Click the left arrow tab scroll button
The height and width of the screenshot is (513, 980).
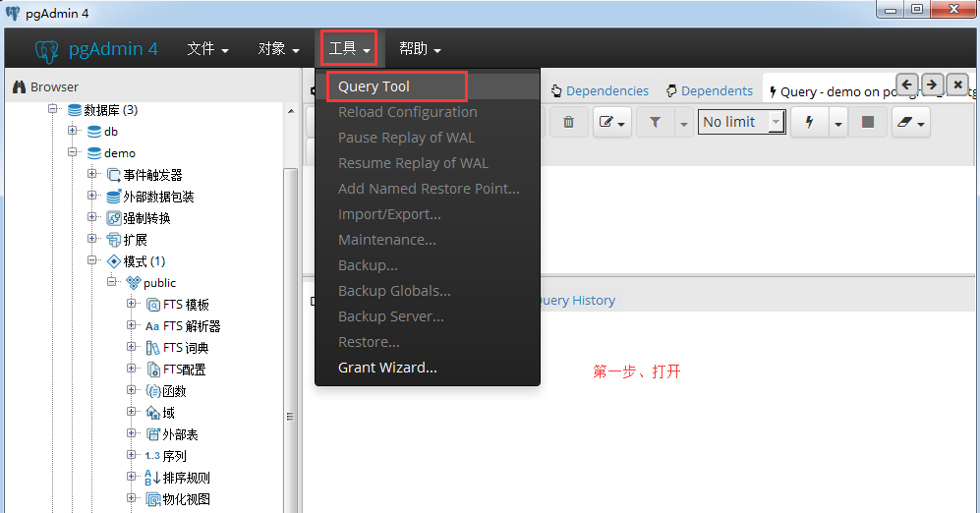(907, 85)
